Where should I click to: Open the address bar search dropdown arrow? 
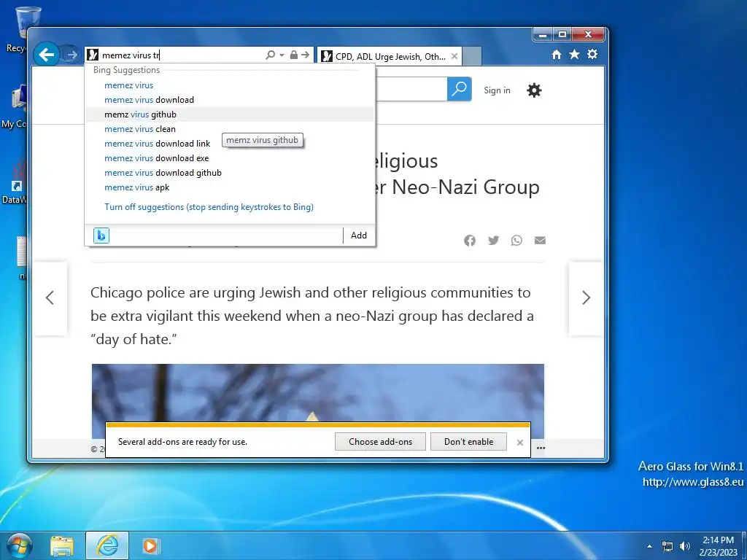tap(282, 55)
